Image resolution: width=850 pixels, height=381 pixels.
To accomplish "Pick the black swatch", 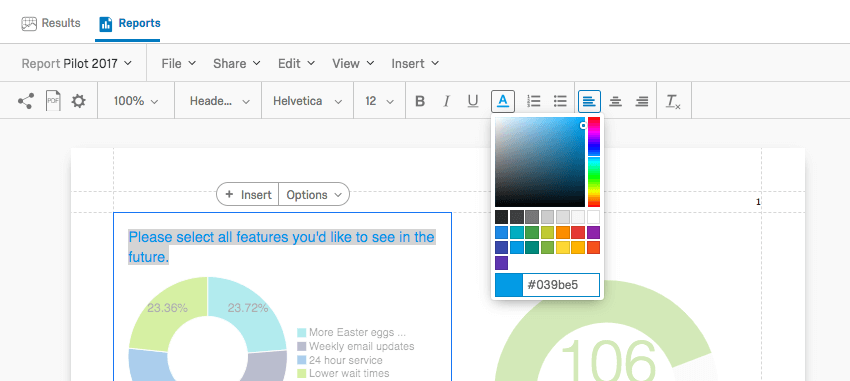I will (501, 217).
